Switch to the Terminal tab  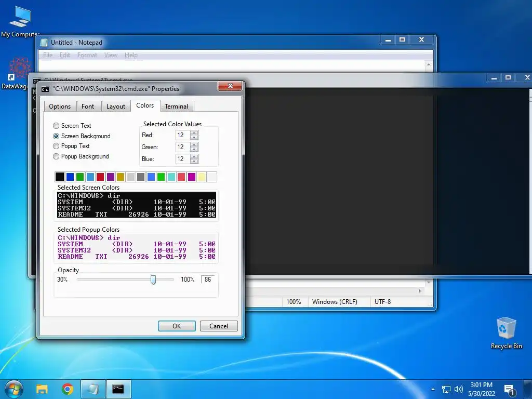pyautogui.click(x=177, y=107)
